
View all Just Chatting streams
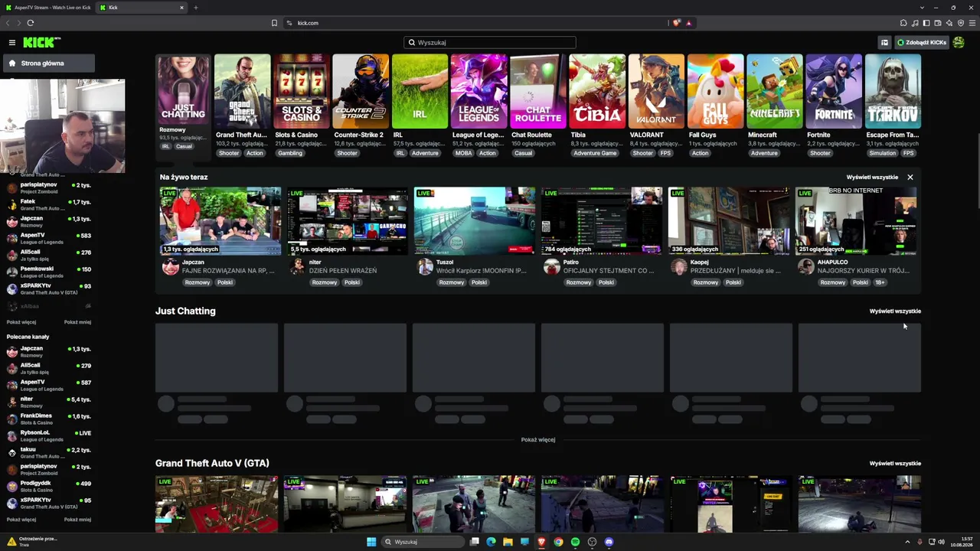[x=895, y=311]
